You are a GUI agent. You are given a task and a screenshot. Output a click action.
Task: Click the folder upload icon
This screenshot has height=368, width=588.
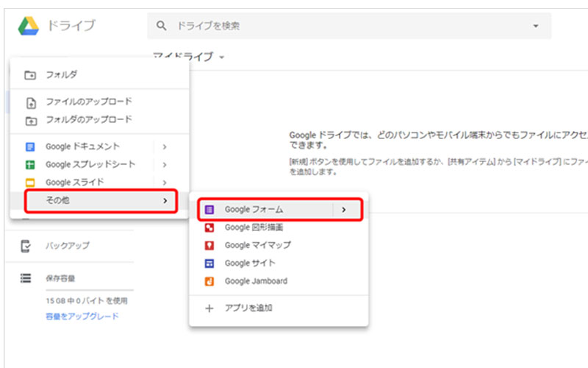click(31, 121)
